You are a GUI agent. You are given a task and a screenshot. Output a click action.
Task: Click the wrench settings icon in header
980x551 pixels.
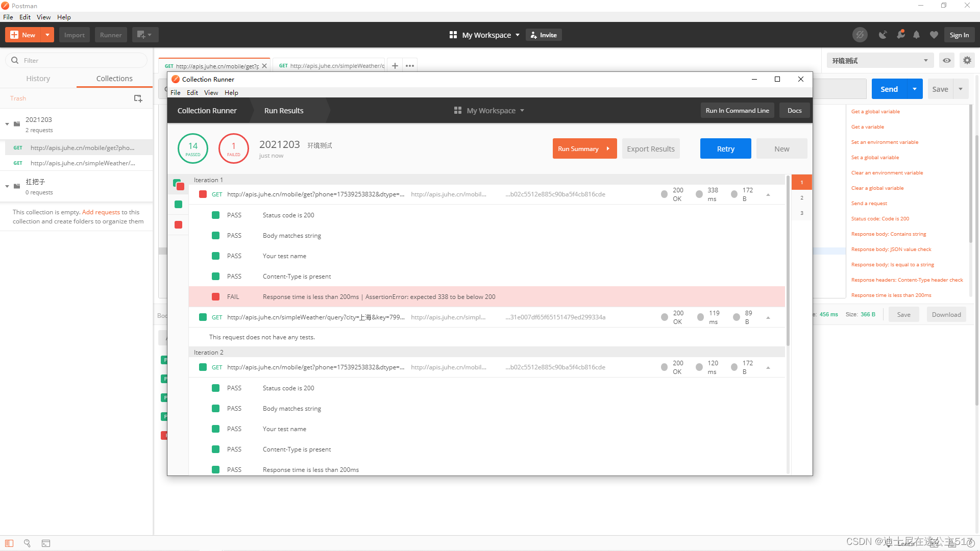[900, 35]
